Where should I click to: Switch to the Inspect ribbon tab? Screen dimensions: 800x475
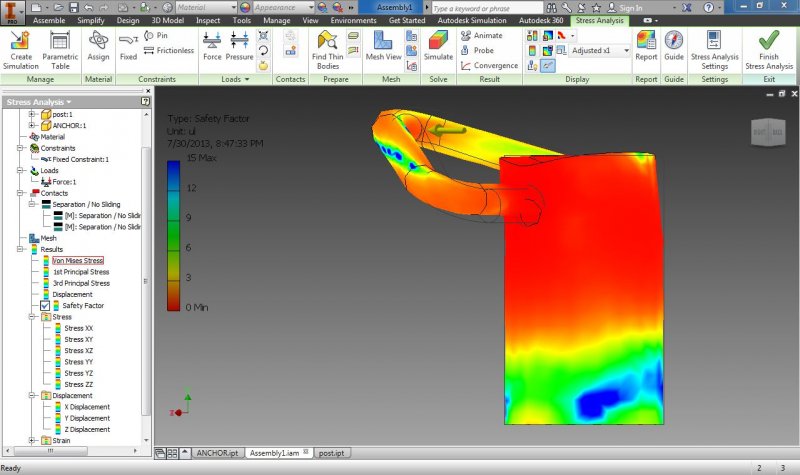pyautogui.click(x=208, y=20)
